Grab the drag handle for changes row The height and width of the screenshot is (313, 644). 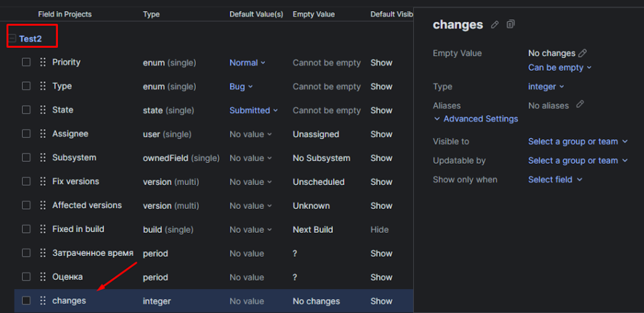(x=43, y=301)
